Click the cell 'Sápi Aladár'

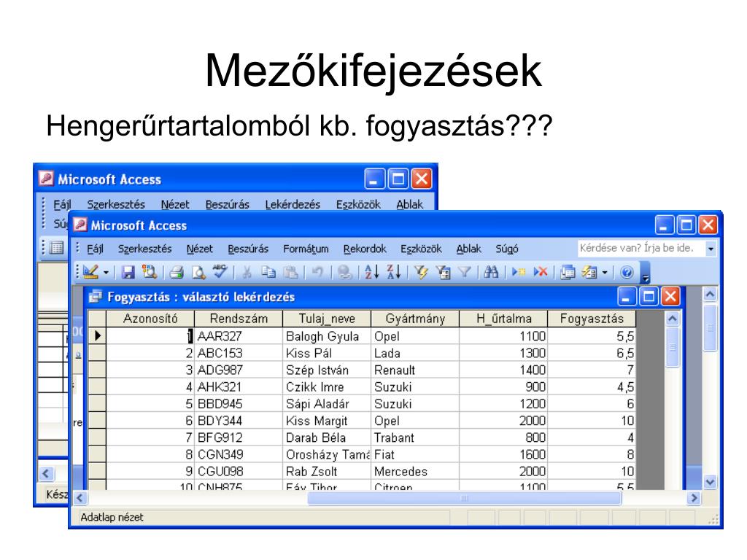pos(327,404)
